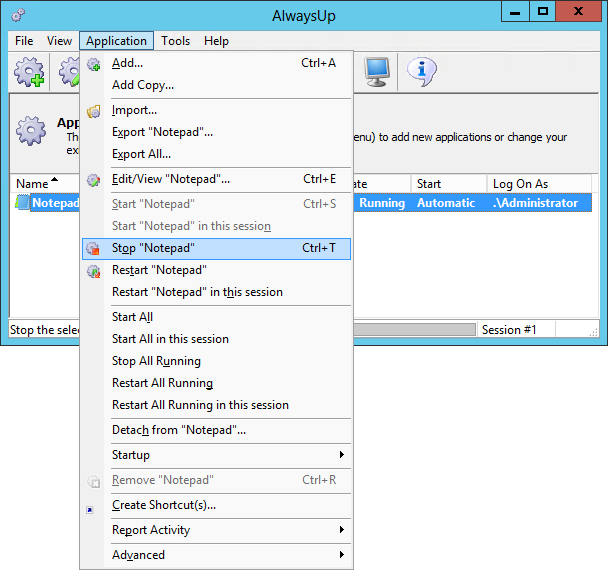
Task: Open the View menu
Action: coord(59,41)
